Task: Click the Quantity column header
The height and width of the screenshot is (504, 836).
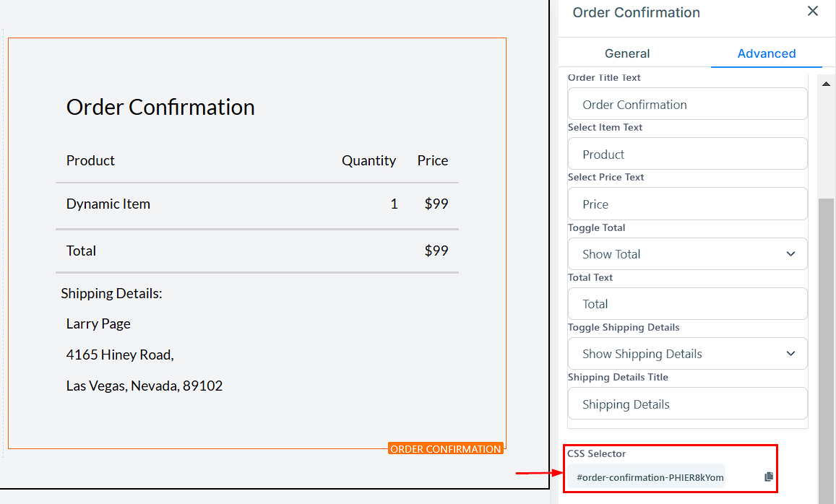Action: coord(369,161)
